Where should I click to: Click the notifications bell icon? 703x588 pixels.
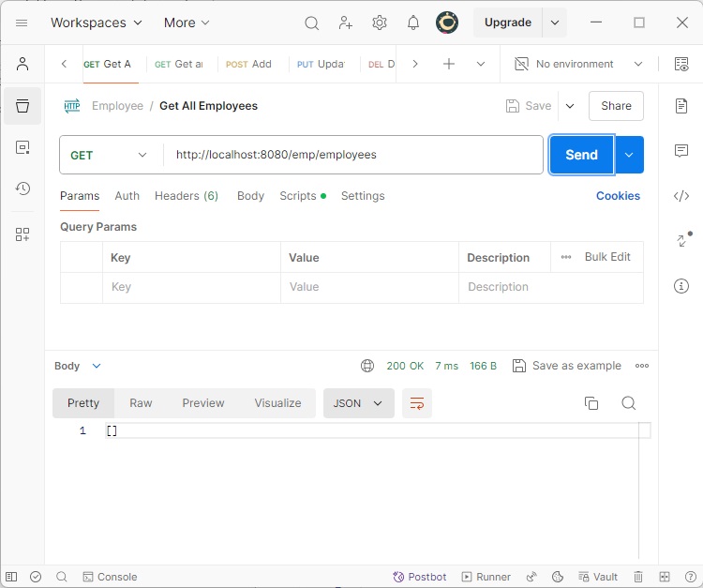[412, 23]
